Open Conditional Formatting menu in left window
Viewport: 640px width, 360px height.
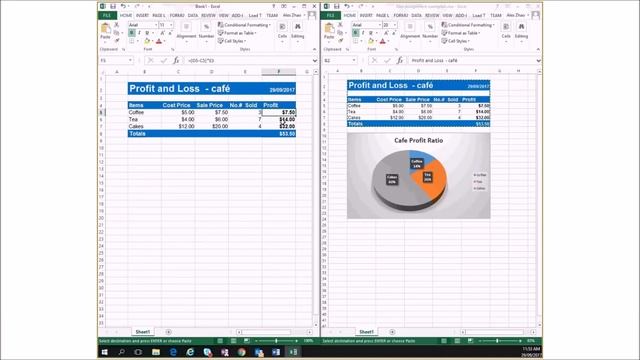[x=244, y=25]
